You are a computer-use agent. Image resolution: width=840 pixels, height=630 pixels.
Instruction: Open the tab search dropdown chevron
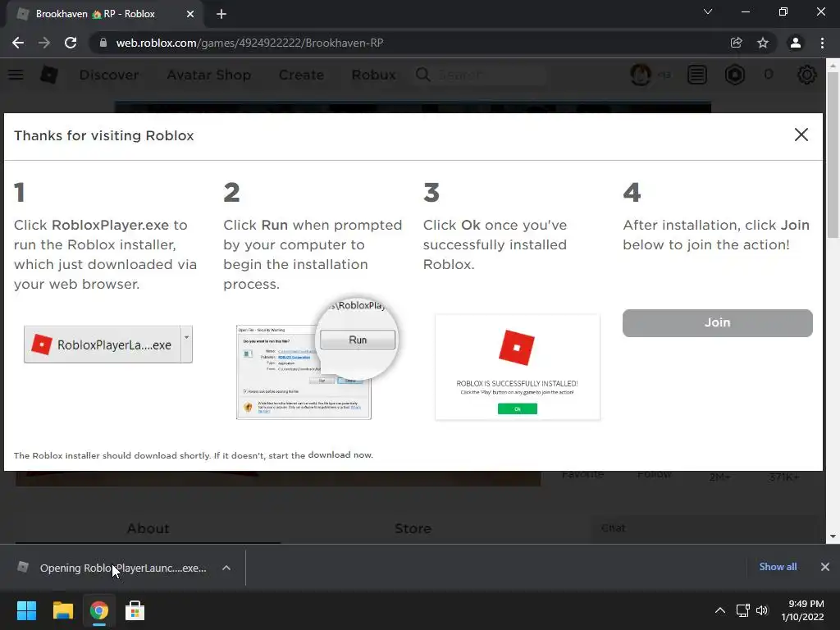708,11
